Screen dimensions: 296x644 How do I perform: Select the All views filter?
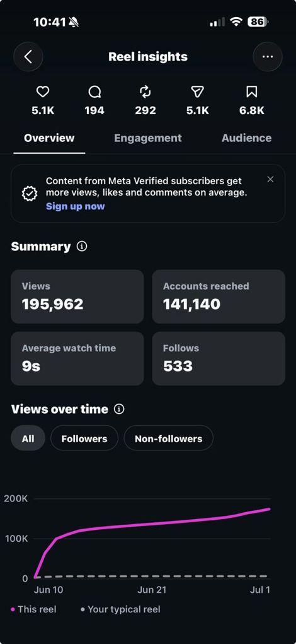[x=28, y=438]
